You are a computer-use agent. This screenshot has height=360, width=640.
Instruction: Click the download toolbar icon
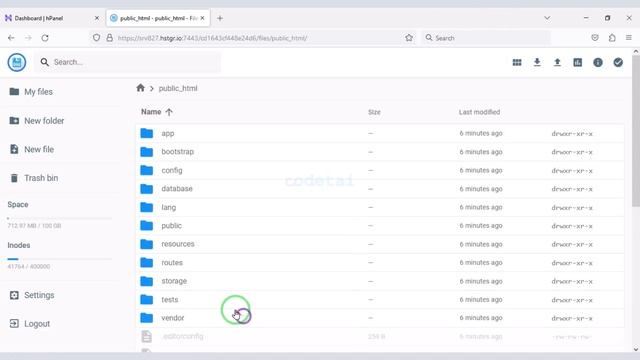pyautogui.click(x=537, y=62)
